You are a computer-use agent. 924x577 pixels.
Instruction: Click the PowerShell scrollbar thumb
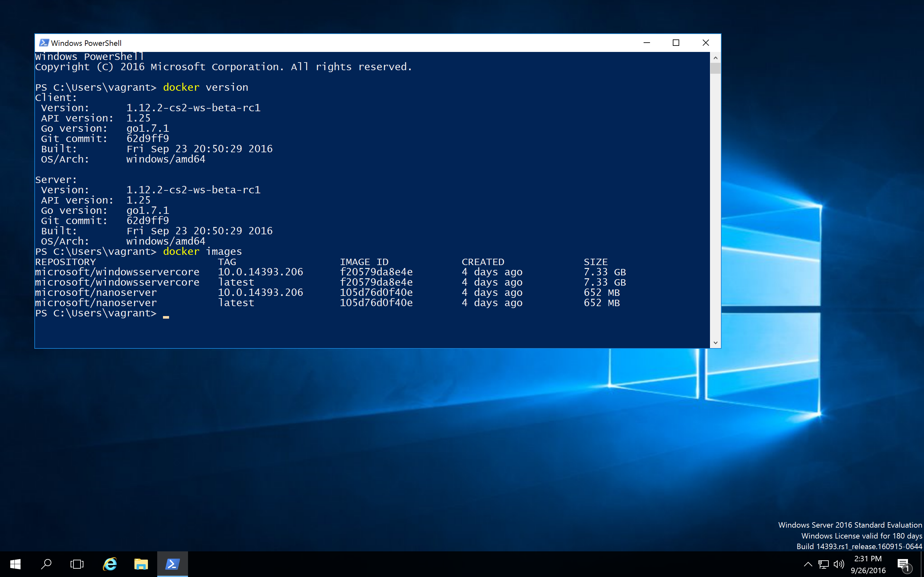point(715,69)
